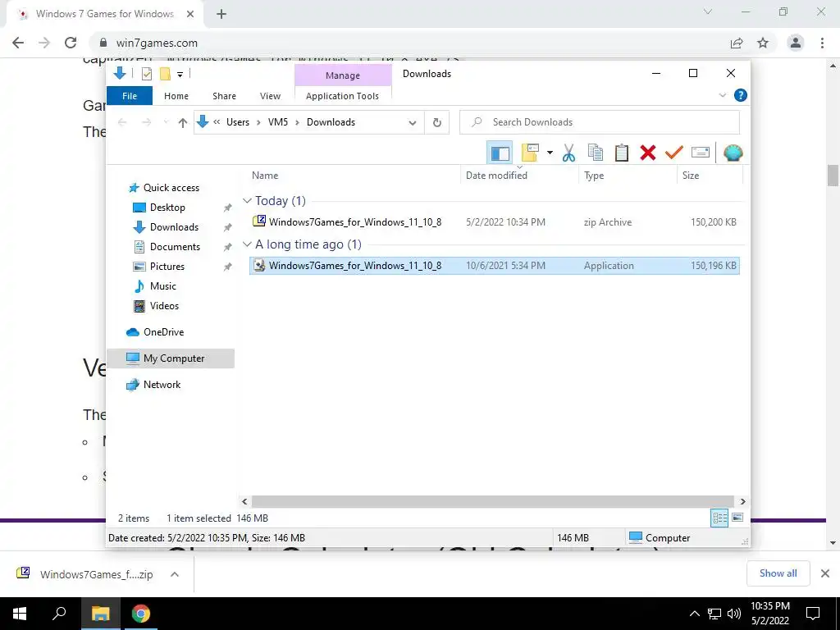
Task: Open Chrome three-dot menu
Action: (822, 43)
